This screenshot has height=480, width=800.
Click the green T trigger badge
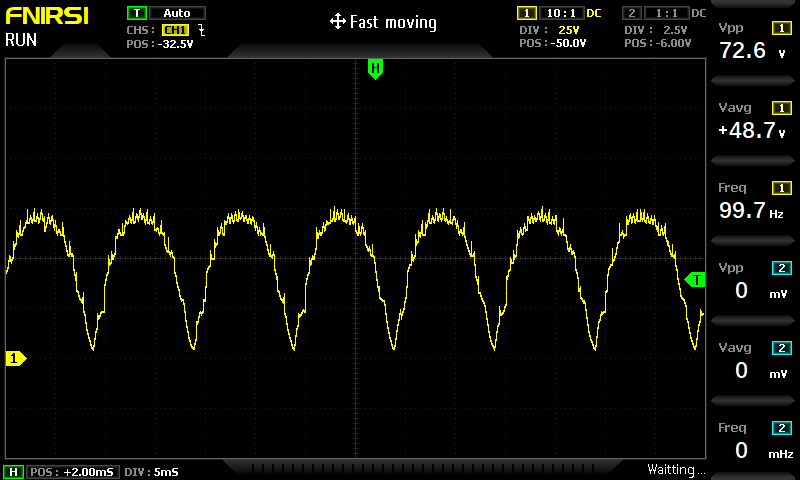point(137,13)
